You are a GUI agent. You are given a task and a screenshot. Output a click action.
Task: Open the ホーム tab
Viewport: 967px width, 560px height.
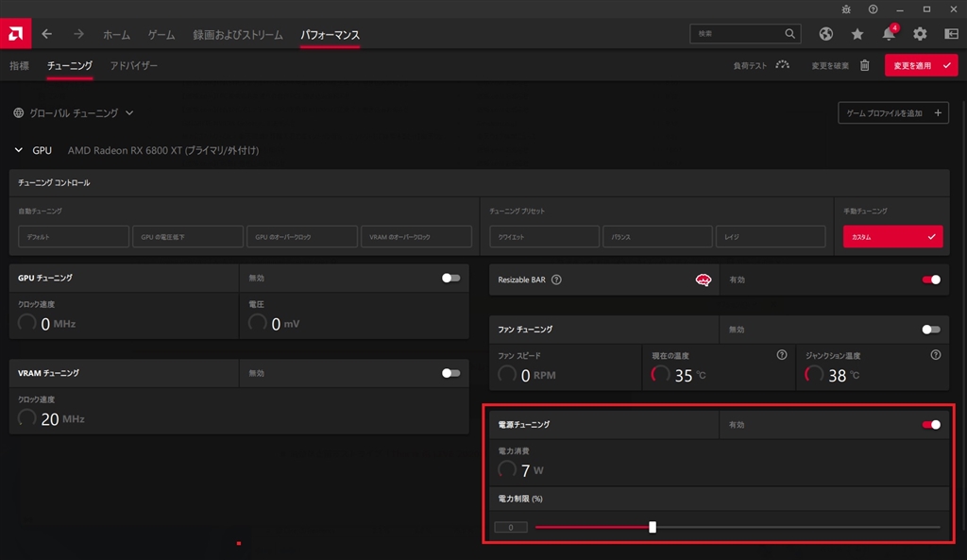pos(116,35)
